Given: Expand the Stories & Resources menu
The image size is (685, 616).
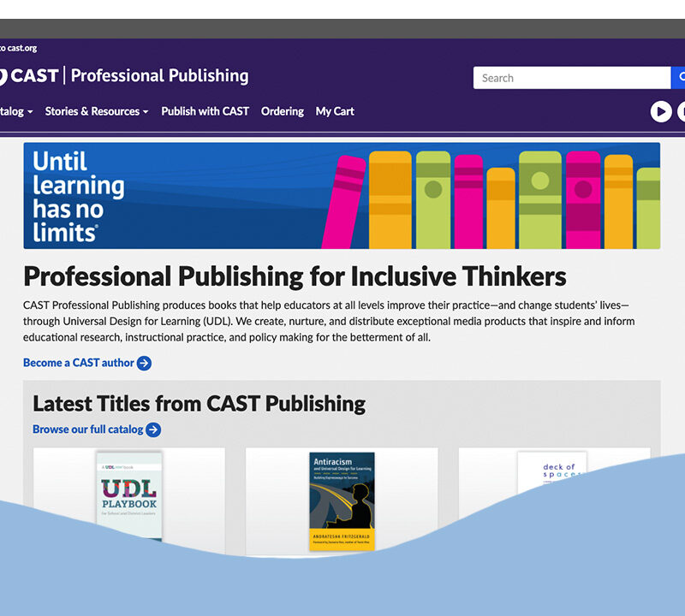Looking at the screenshot, I should pyautogui.click(x=97, y=111).
